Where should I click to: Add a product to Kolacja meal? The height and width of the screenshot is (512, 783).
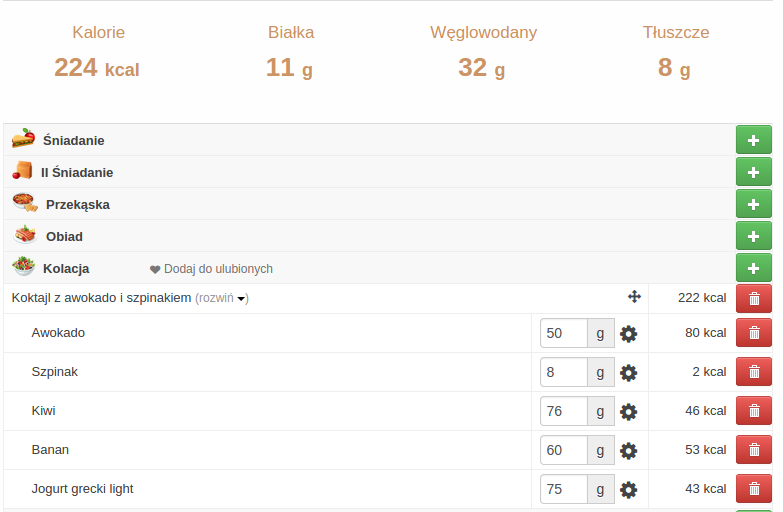pyautogui.click(x=754, y=268)
